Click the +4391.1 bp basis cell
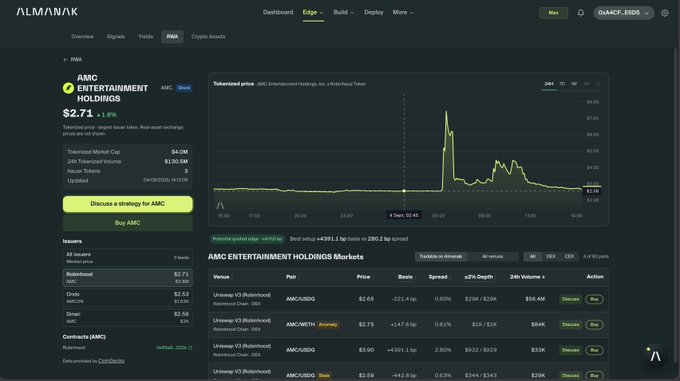The height and width of the screenshot is (381, 680). (x=402, y=350)
